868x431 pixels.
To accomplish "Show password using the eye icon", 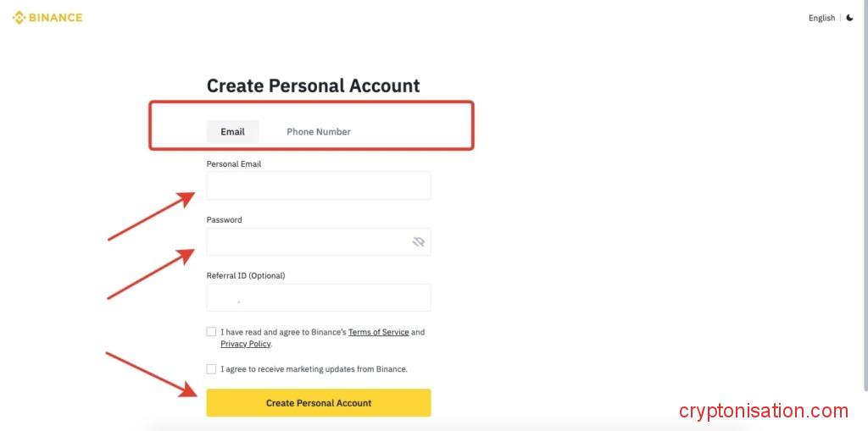I will click(x=418, y=242).
